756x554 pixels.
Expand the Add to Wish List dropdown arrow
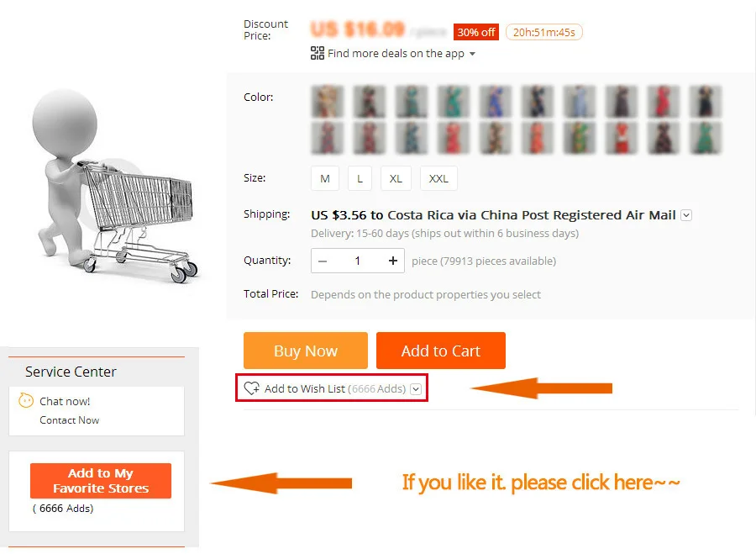point(416,389)
